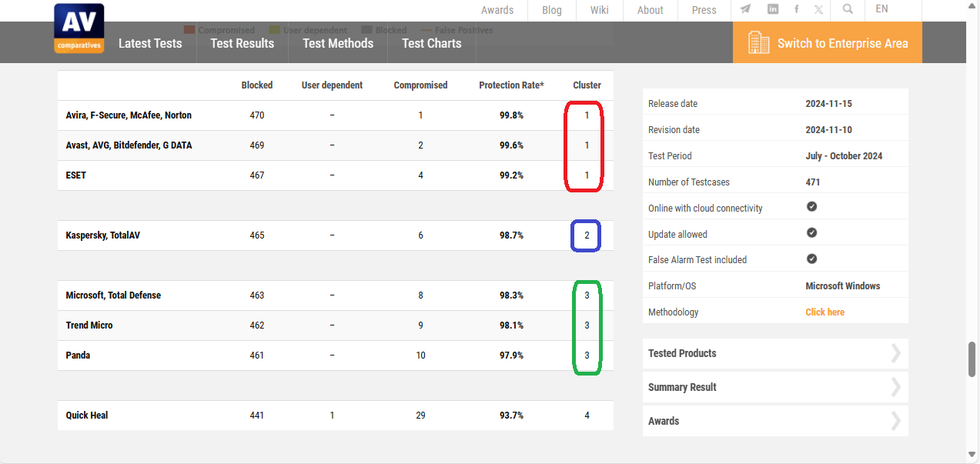
Task: Click the revision date value 2024-11-10
Action: pyautogui.click(x=828, y=129)
